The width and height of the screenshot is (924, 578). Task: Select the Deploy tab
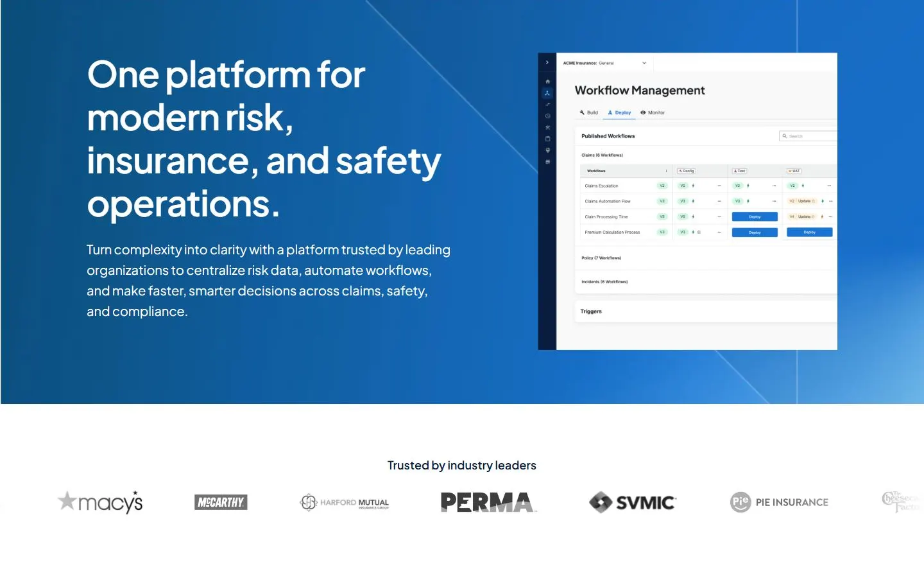620,112
